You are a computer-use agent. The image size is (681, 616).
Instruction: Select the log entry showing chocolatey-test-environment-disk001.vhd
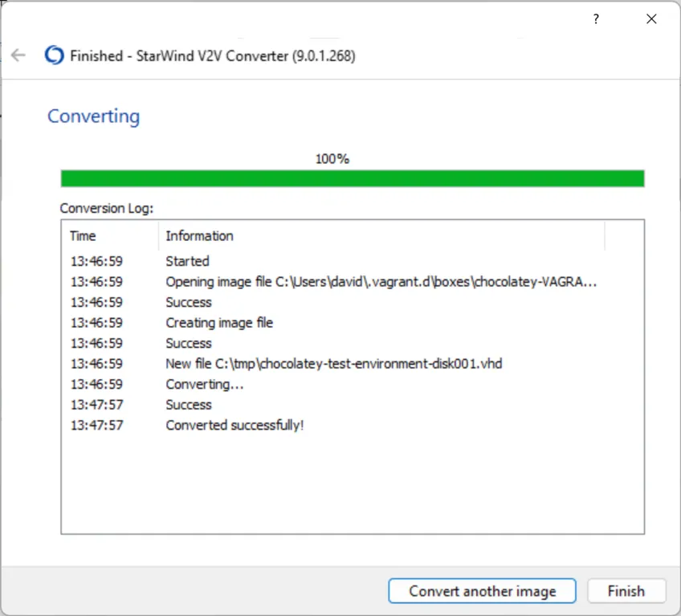[x=334, y=363]
